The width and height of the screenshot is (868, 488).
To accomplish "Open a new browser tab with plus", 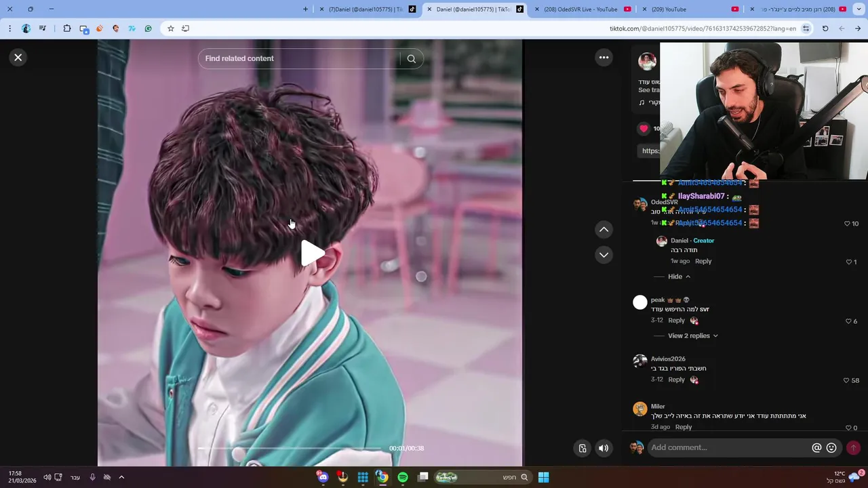I will [x=305, y=9].
